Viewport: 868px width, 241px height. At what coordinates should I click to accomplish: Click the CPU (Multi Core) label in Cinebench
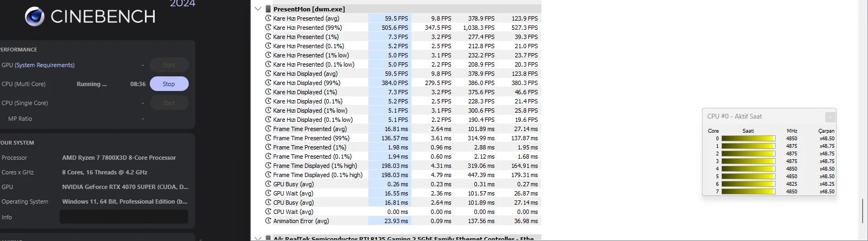24,84
